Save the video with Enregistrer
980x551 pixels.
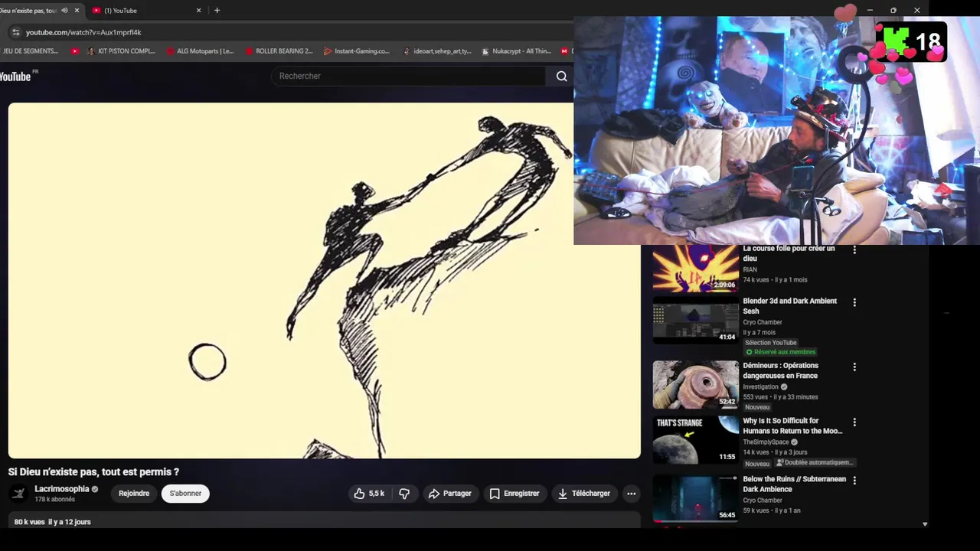514,494
